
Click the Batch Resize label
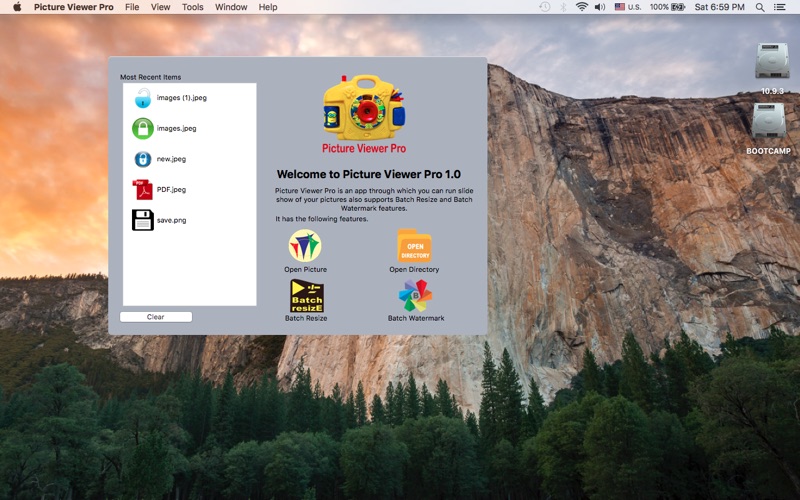click(306, 318)
